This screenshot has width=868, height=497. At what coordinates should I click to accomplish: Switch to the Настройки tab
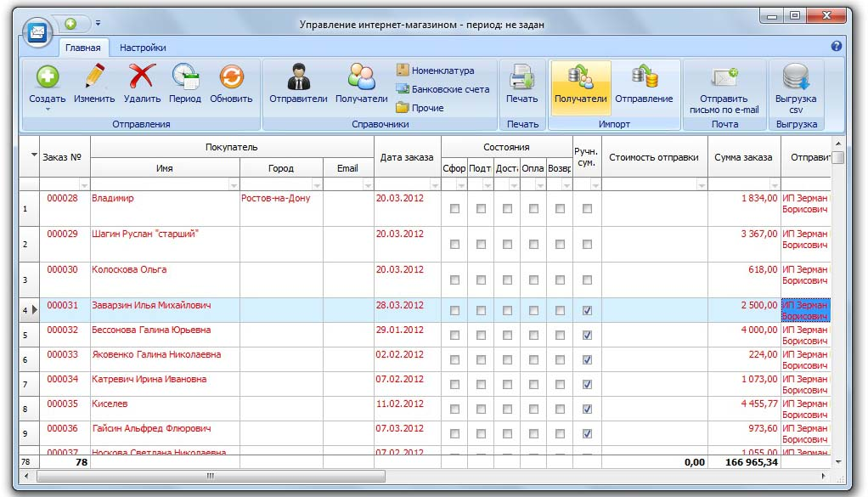click(x=143, y=48)
